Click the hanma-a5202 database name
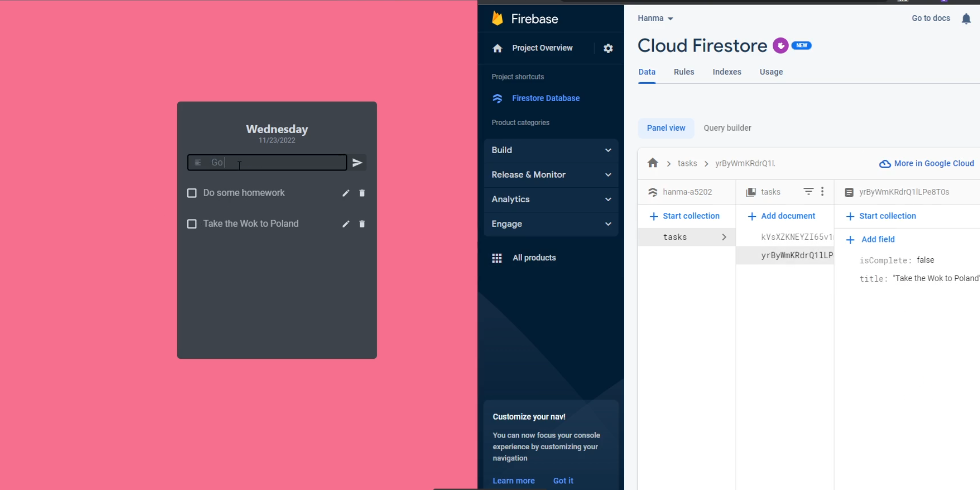Screen dimensions: 980x490 (687, 192)
